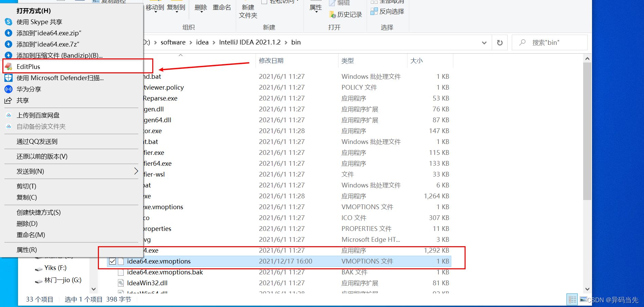Select 林门一jio (G:) drive in navigation pane
This screenshot has height=307, width=644.
click(63, 280)
